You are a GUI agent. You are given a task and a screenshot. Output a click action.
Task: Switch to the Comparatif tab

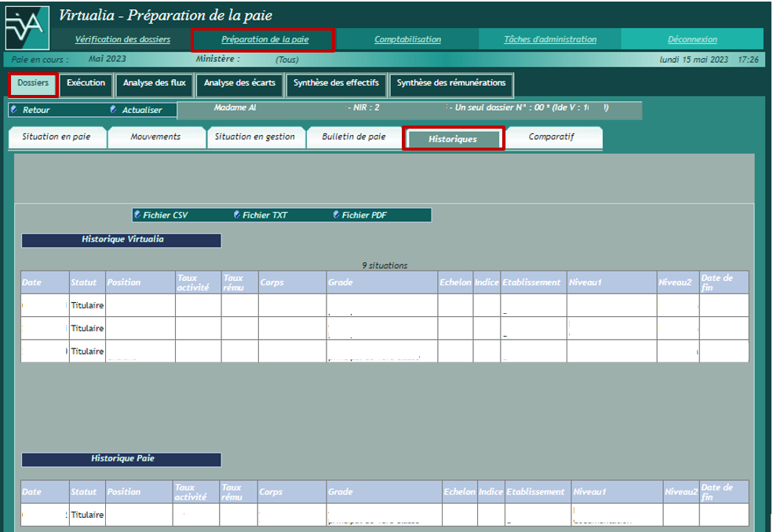pos(551,137)
